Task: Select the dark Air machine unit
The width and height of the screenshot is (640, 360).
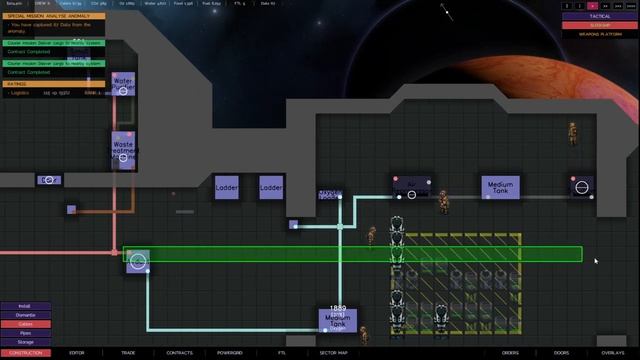Action: click(412, 187)
